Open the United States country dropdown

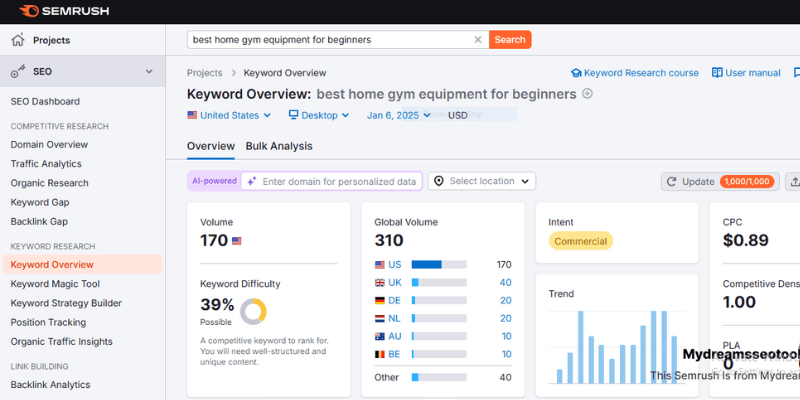[x=229, y=115]
